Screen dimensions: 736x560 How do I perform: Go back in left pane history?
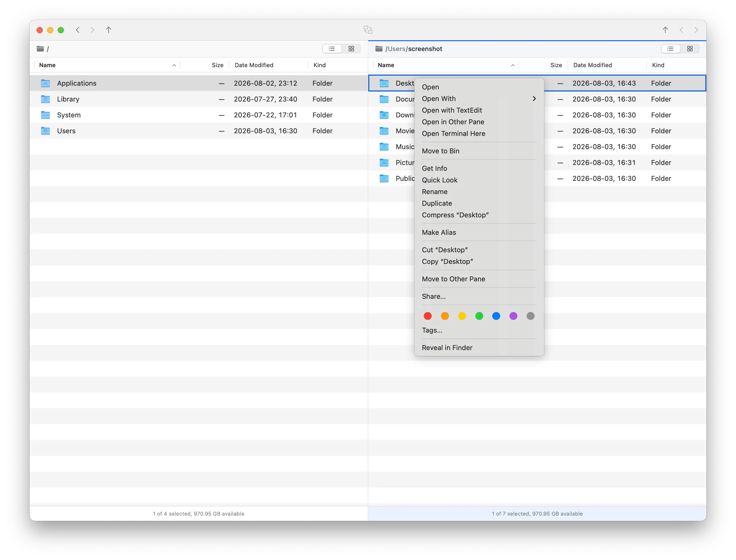pos(78,30)
